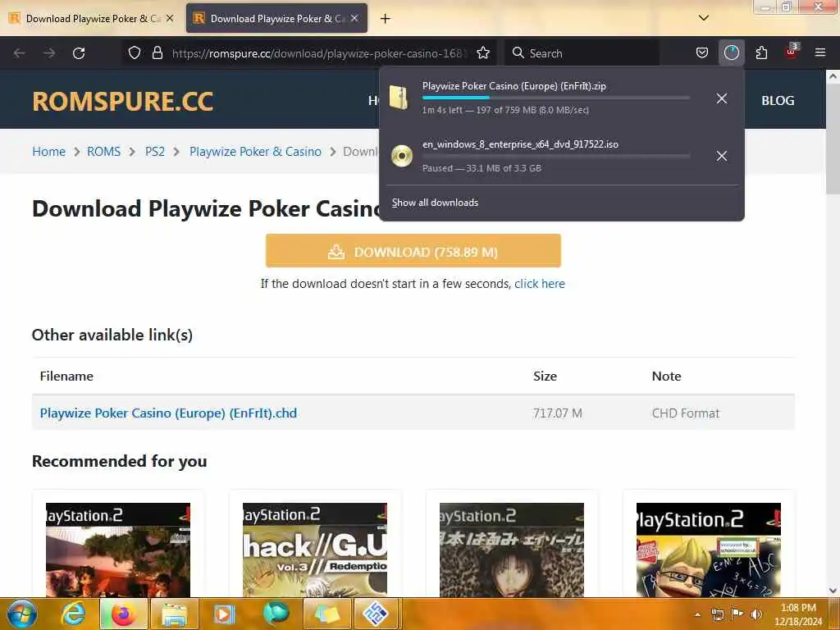Click the volume speaker tray icon
Image resolution: width=840 pixels, height=630 pixels.
757,614
